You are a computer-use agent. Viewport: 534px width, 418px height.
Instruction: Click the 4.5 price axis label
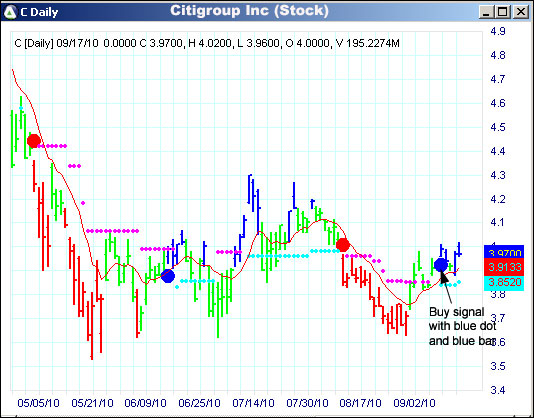[x=498, y=127]
